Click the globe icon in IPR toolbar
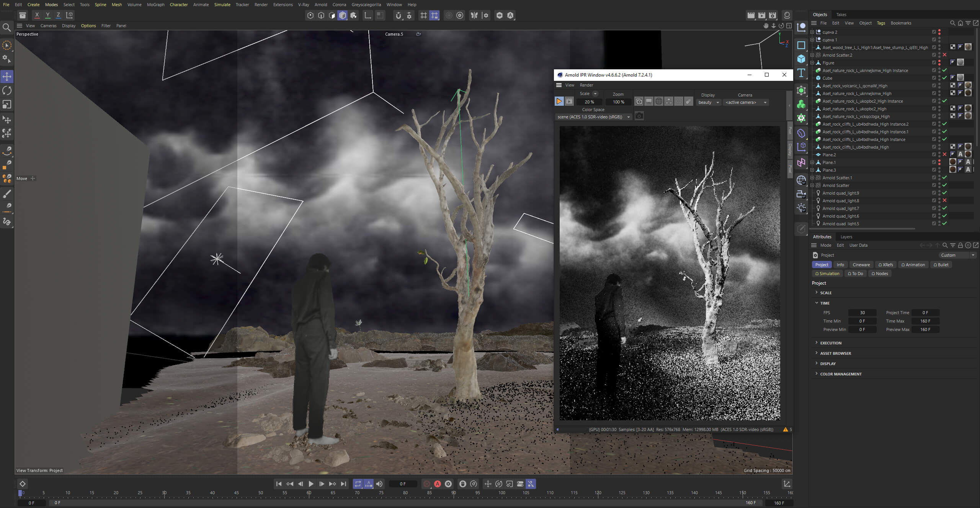Image resolution: width=980 pixels, height=508 pixels. click(659, 101)
